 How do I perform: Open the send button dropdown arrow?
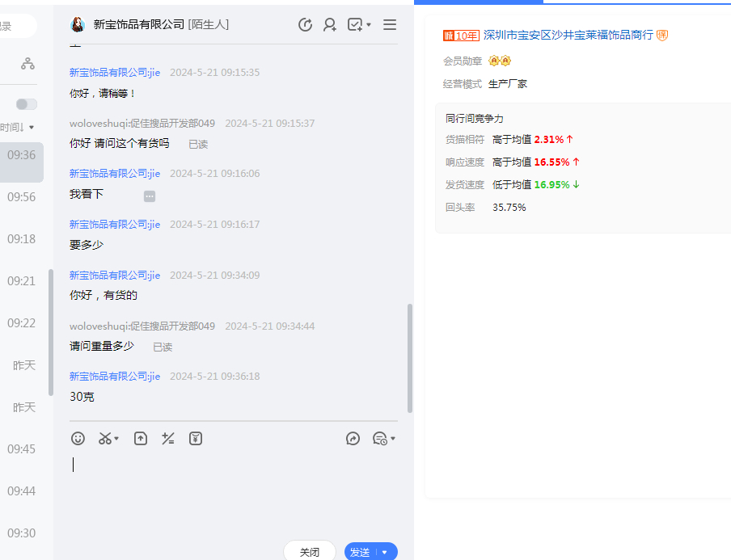(x=385, y=553)
